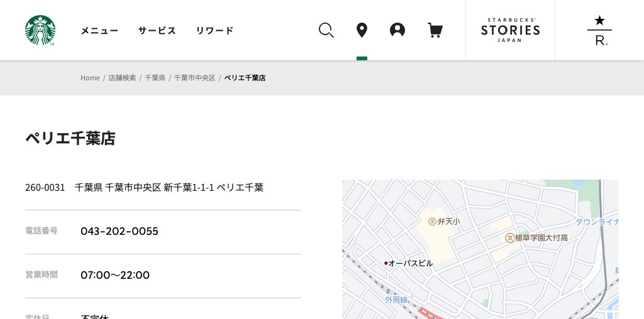Open store locator pin icon

(x=362, y=30)
